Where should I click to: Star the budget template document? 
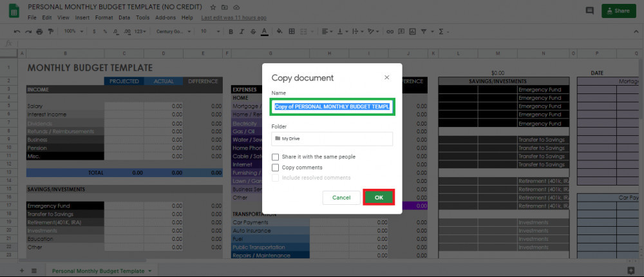[213, 7]
